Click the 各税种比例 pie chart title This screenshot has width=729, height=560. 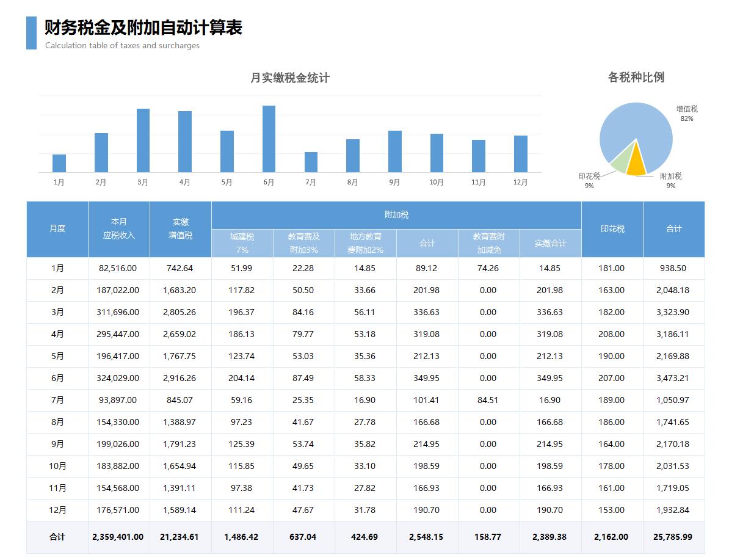pos(636,78)
